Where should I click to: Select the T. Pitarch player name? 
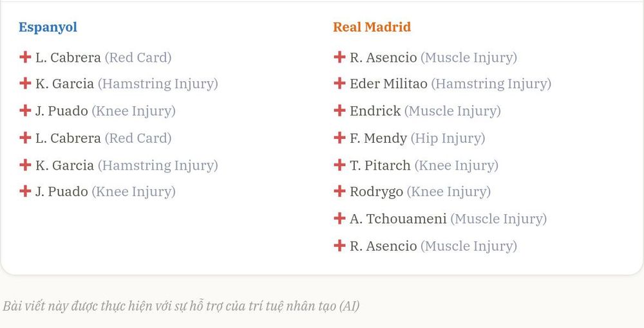click(380, 165)
